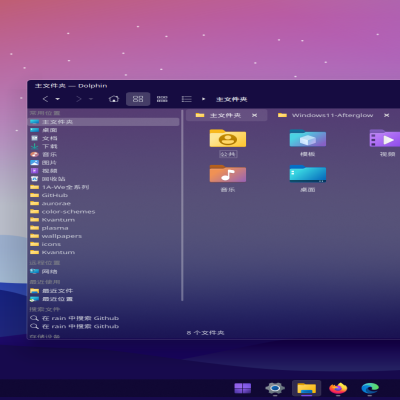Click the places sidebar scrollbar
This screenshot has height=400, width=400.
(182, 206)
